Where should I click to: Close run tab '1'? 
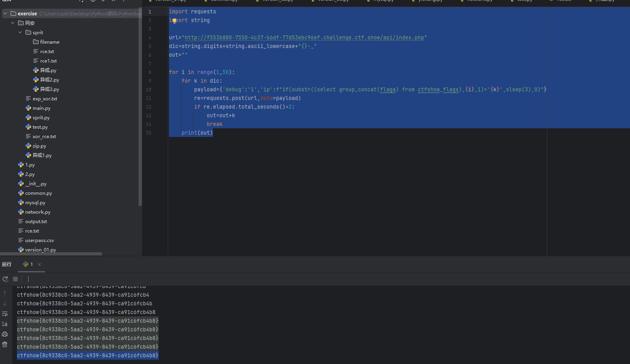pyautogui.click(x=39, y=264)
